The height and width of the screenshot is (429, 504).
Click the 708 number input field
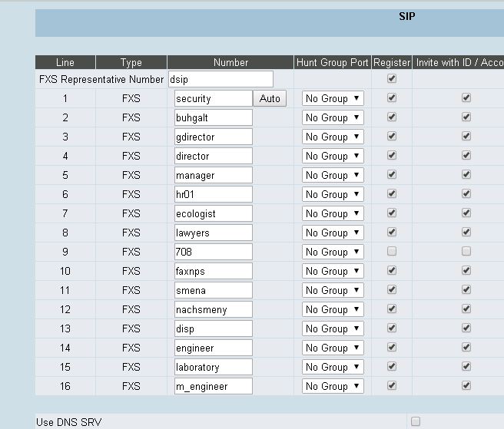213,252
